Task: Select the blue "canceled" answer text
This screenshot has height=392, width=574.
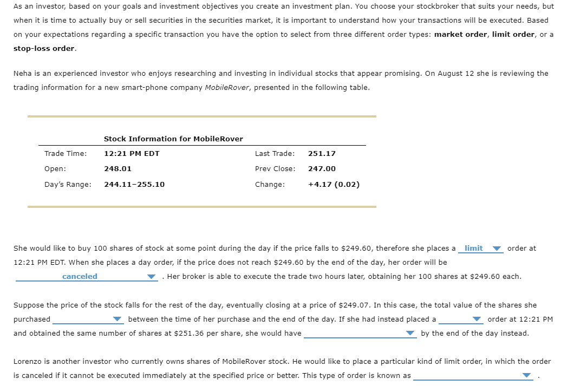Action: pos(80,276)
